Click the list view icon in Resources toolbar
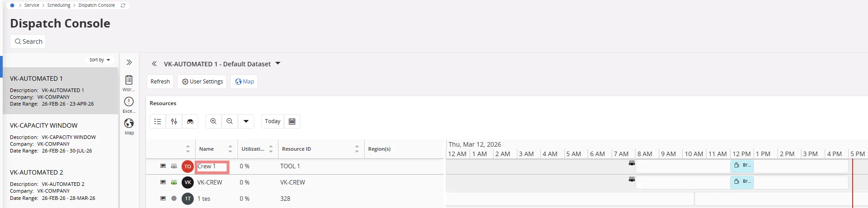 coord(158,121)
